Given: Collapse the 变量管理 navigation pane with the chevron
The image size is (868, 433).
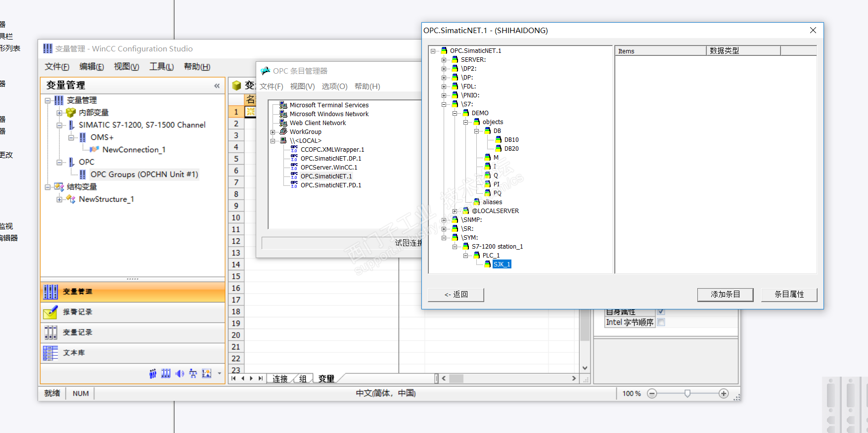Looking at the screenshot, I should point(217,86).
